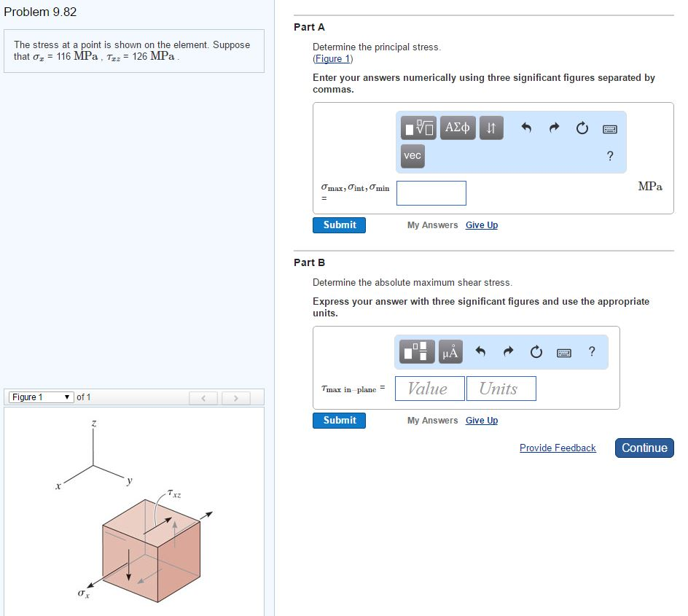
Task: Open the templates (fraction/root) tool in Part A
Action: 418,128
